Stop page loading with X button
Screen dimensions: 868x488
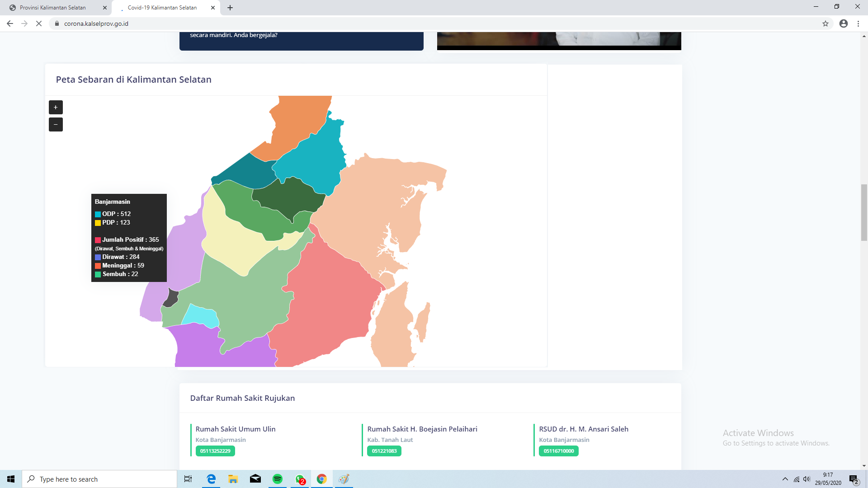coord(39,23)
